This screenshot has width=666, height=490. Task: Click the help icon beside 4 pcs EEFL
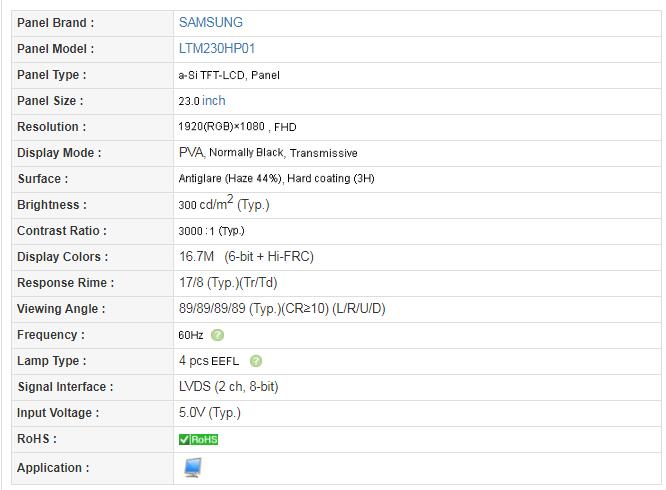tap(256, 361)
